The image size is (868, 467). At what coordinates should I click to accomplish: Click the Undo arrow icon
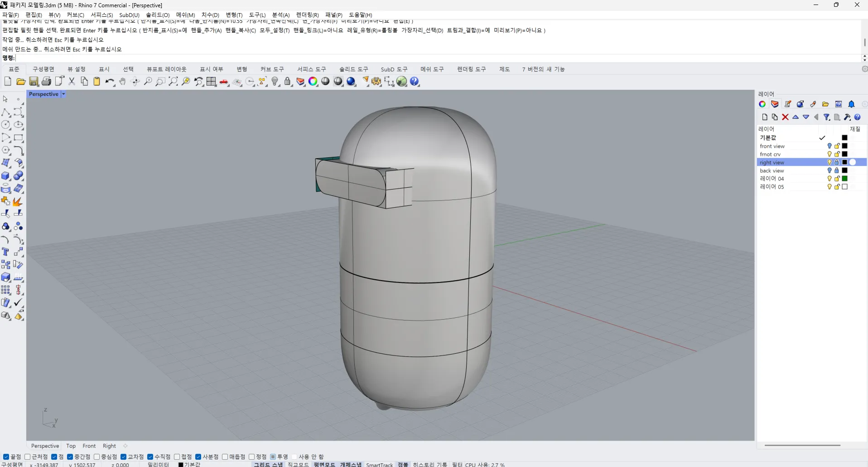coord(110,81)
